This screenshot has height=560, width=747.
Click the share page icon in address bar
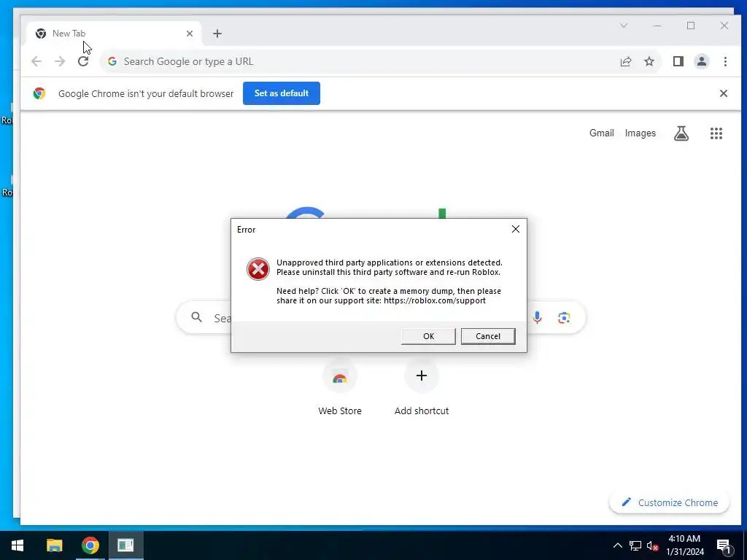pyautogui.click(x=626, y=61)
